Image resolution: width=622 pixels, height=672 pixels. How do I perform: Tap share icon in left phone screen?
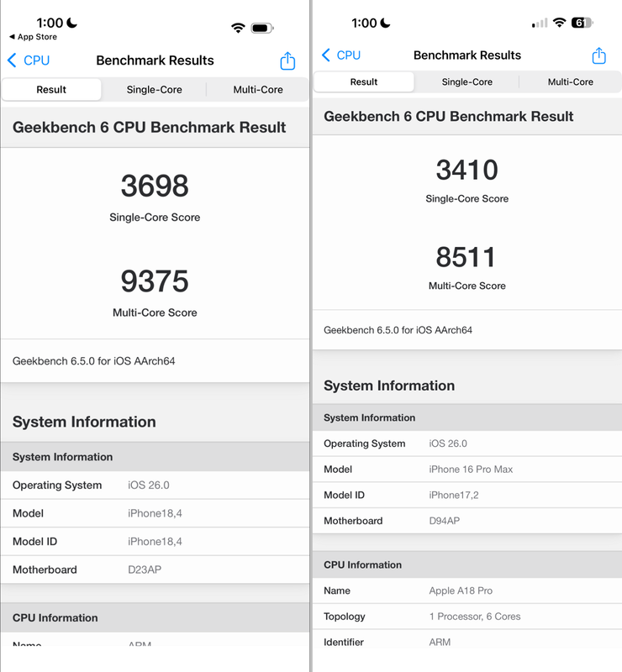tap(287, 60)
